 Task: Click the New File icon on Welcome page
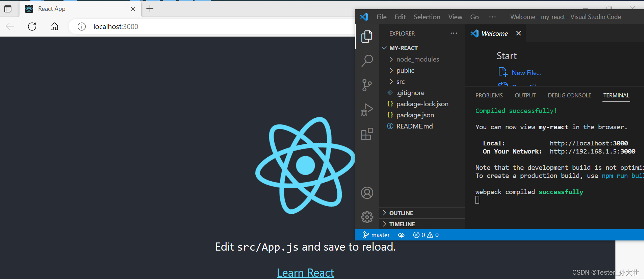(503, 72)
